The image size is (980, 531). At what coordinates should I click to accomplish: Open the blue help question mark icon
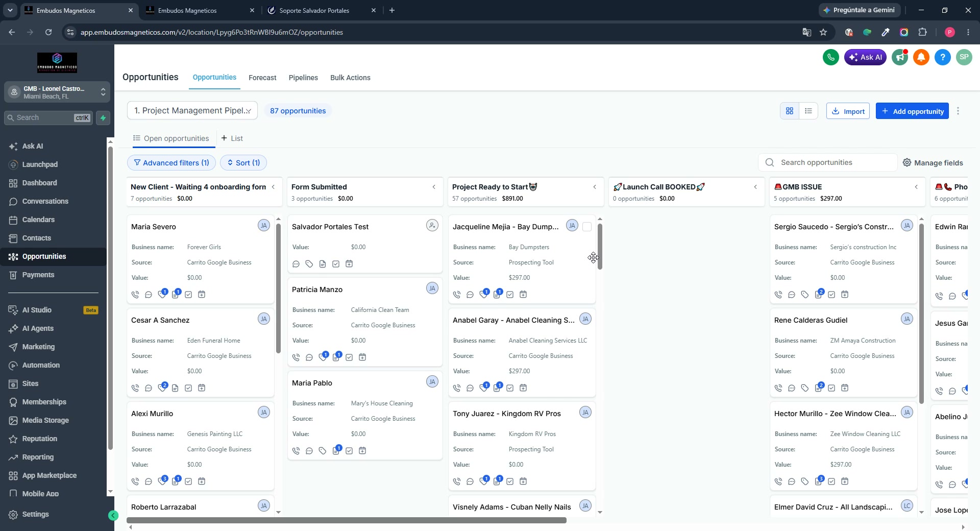click(x=942, y=57)
